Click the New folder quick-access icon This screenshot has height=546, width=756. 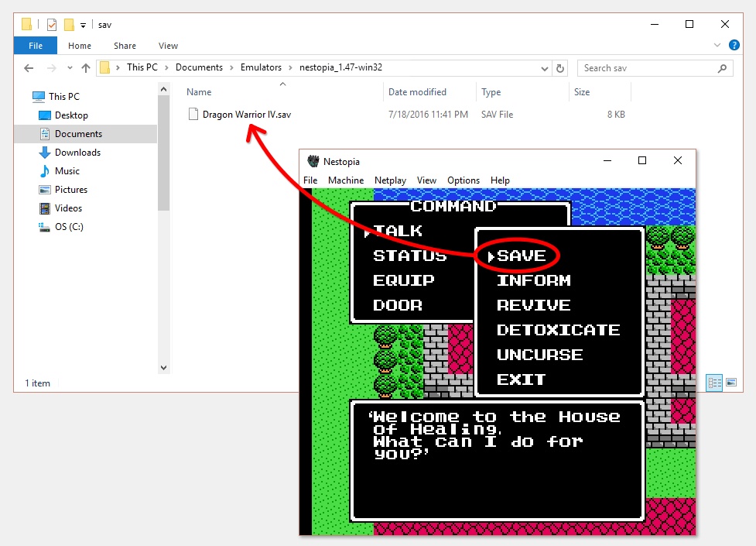pyautogui.click(x=69, y=25)
